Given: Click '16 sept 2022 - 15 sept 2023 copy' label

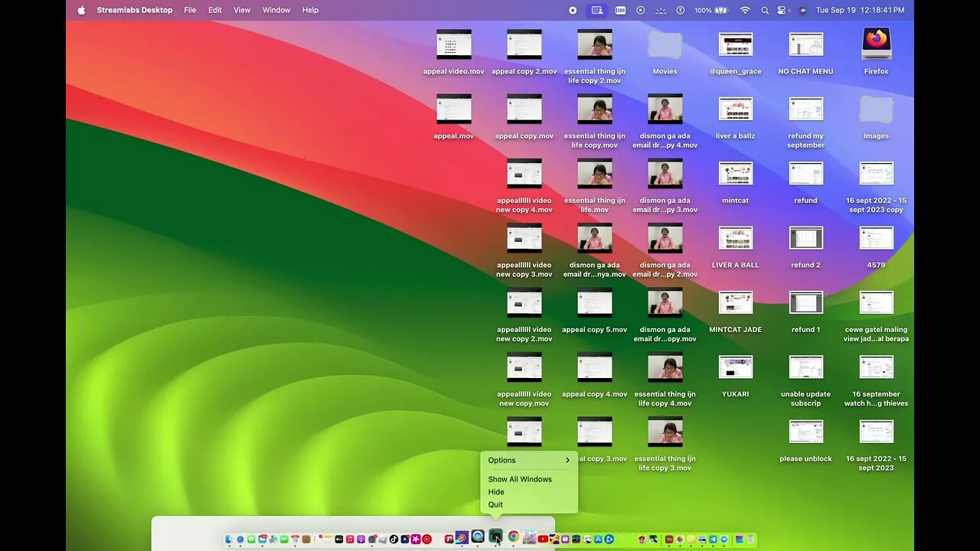Looking at the screenshot, I should (877, 205).
